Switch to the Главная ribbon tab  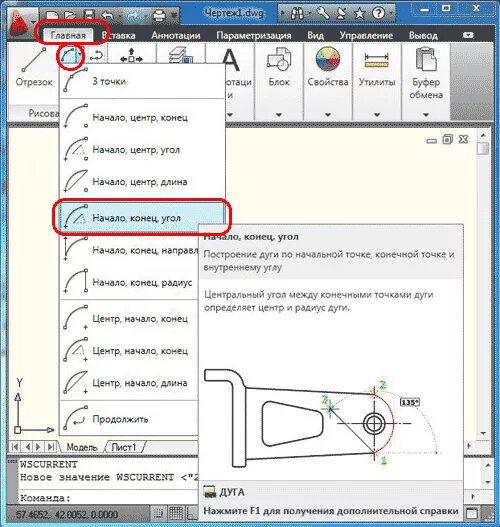68,35
